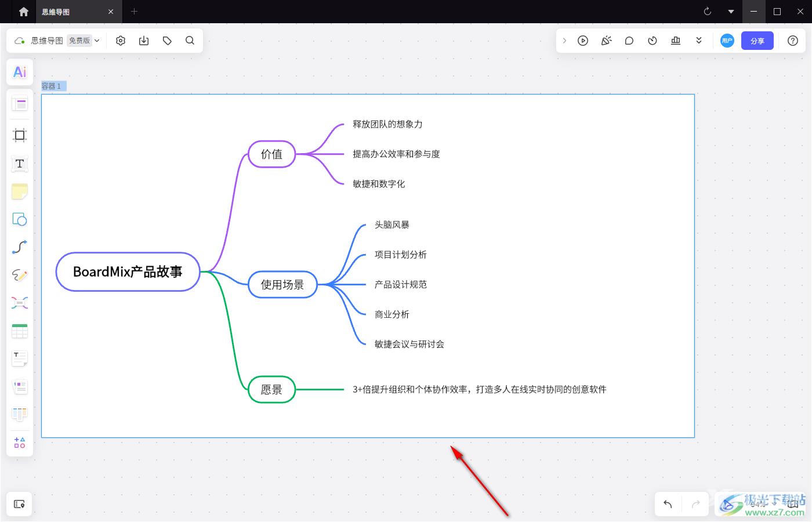Screen dimensions: 812x522
Task: Select the 释放团队的想象力 leaf
Action: [x=387, y=124]
